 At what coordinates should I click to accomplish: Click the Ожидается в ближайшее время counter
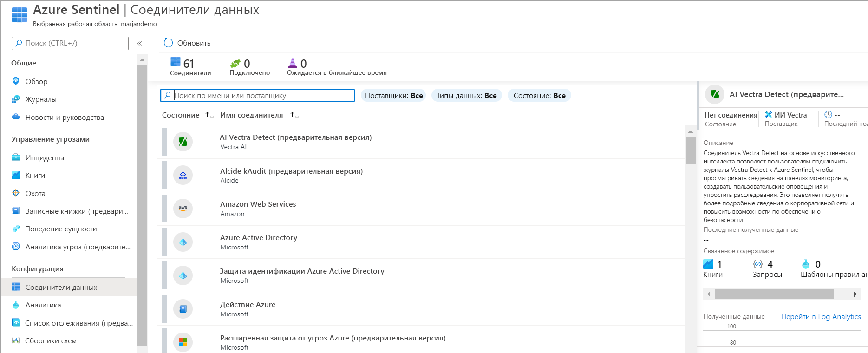point(337,66)
